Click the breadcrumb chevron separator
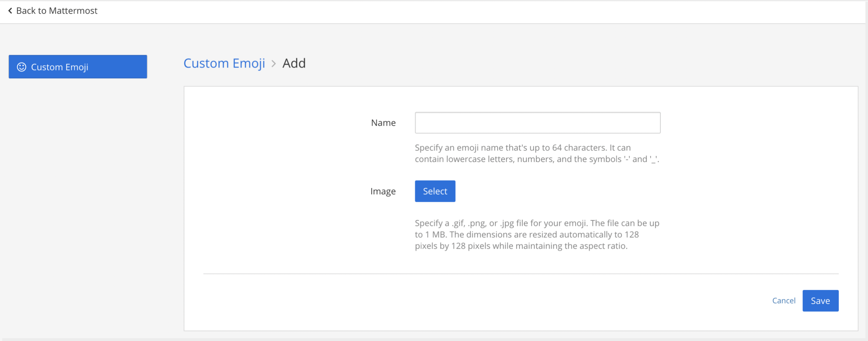The width and height of the screenshot is (868, 341). coord(274,64)
